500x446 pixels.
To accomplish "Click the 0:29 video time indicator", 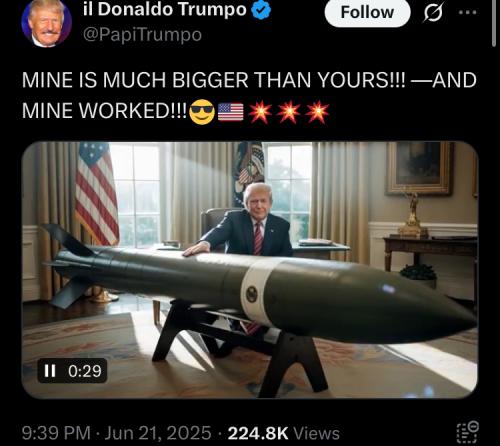I will [85, 371].
